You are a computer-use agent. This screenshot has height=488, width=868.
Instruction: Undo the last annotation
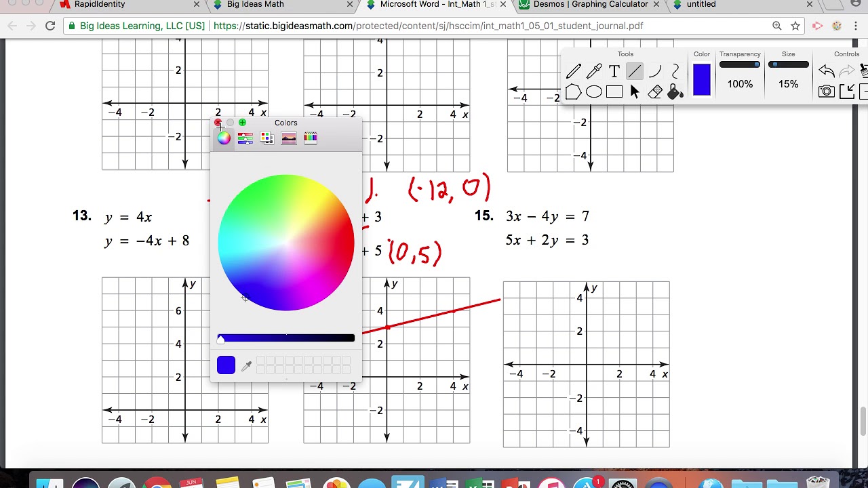826,71
